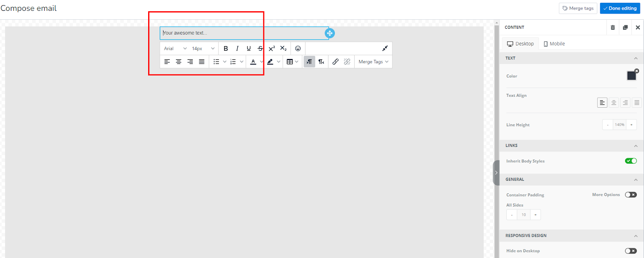Collapse the TEXT section
This screenshot has height=258, width=644.
coord(636,58)
